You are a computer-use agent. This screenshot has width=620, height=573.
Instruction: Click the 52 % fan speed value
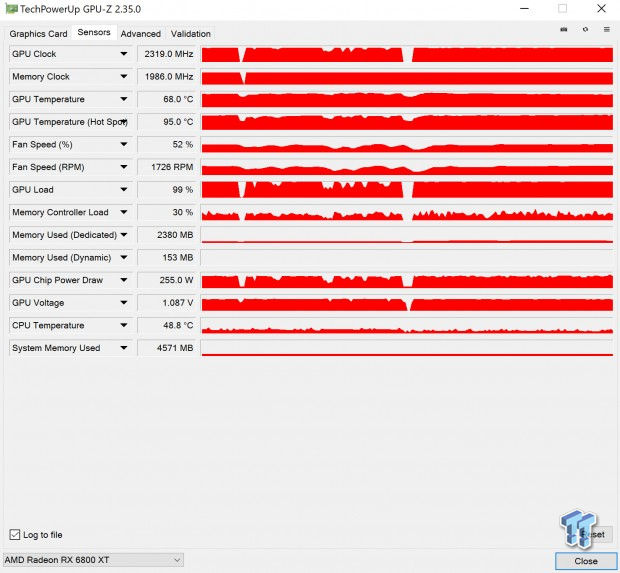pyautogui.click(x=167, y=144)
